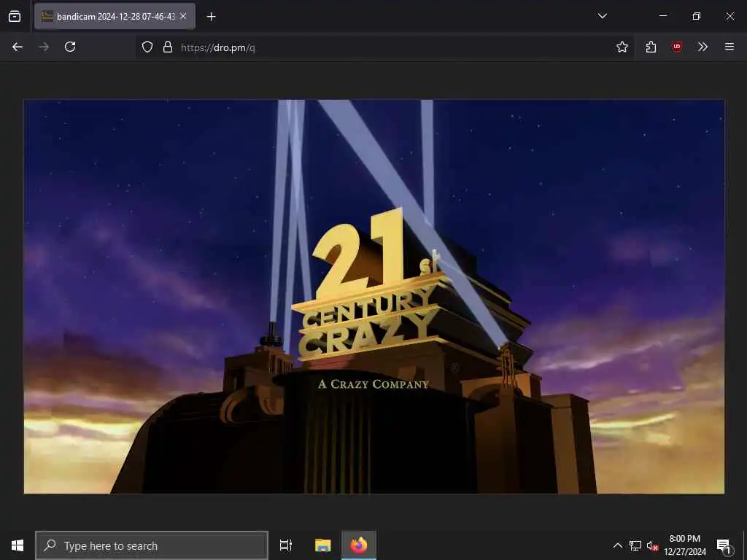Viewport: 747px width, 560px height.
Task: Restore down the Firefox window
Action: coord(696,16)
